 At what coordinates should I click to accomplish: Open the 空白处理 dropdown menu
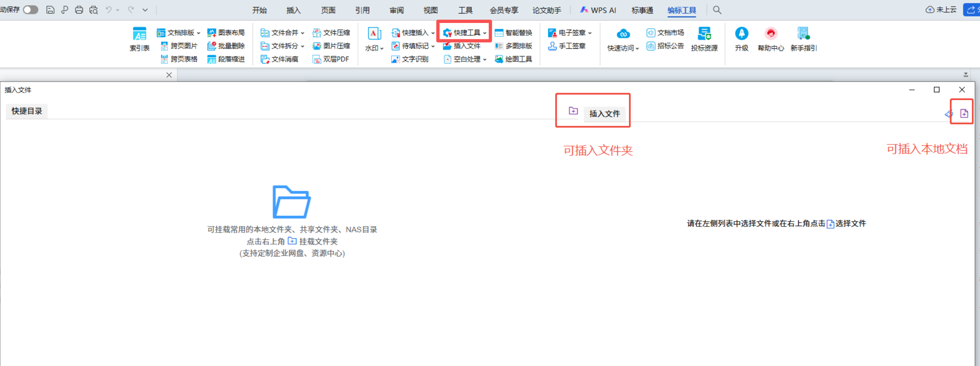point(485,59)
